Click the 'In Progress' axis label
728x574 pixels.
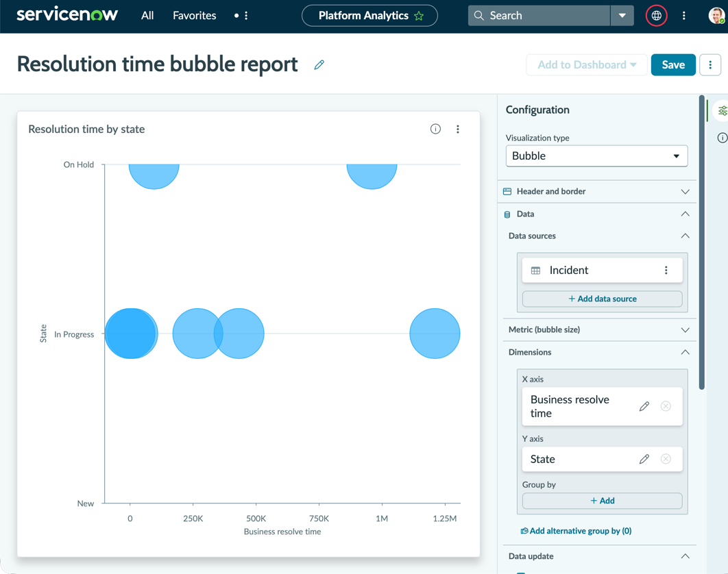point(74,334)
